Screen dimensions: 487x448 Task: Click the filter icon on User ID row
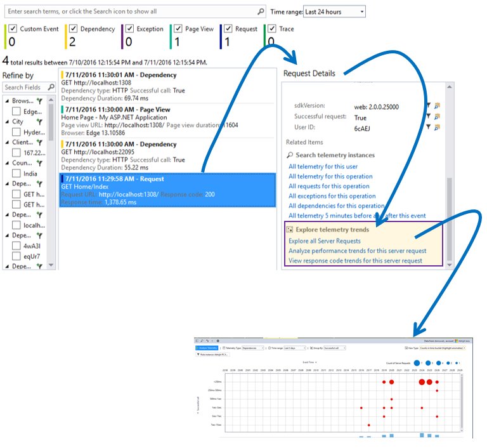click(x=428, y=127)
